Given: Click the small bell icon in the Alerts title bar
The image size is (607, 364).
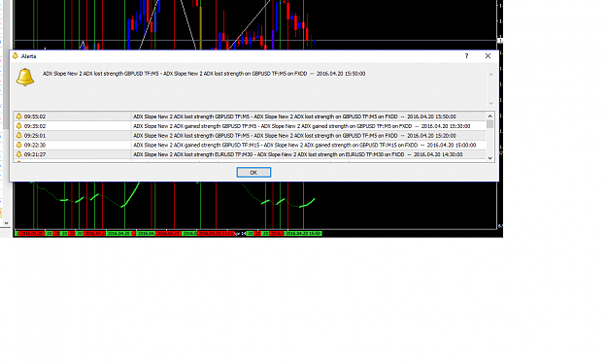Looking at the screenshot, I should click(16, 56).
